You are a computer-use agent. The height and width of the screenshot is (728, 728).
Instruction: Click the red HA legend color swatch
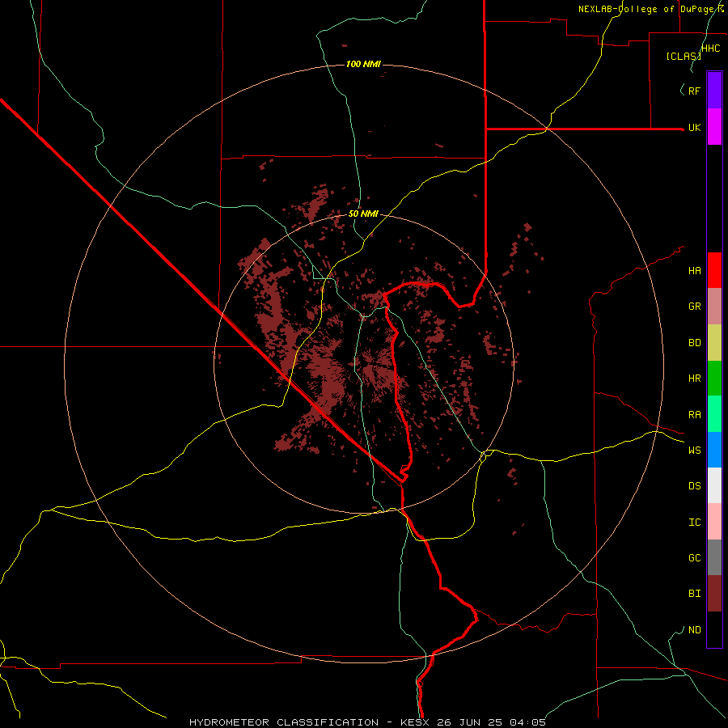pyautogui.click(x=714, y=270)
